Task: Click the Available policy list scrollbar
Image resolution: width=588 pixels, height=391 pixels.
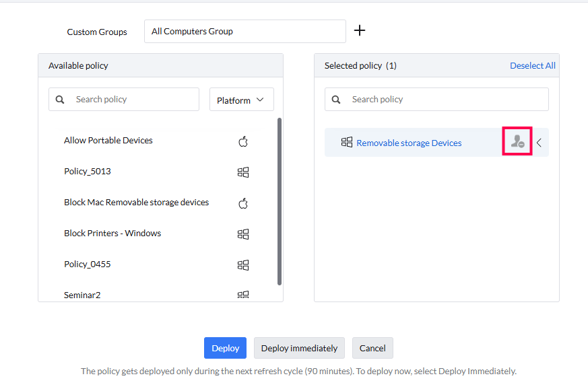Action: [280, 202]
